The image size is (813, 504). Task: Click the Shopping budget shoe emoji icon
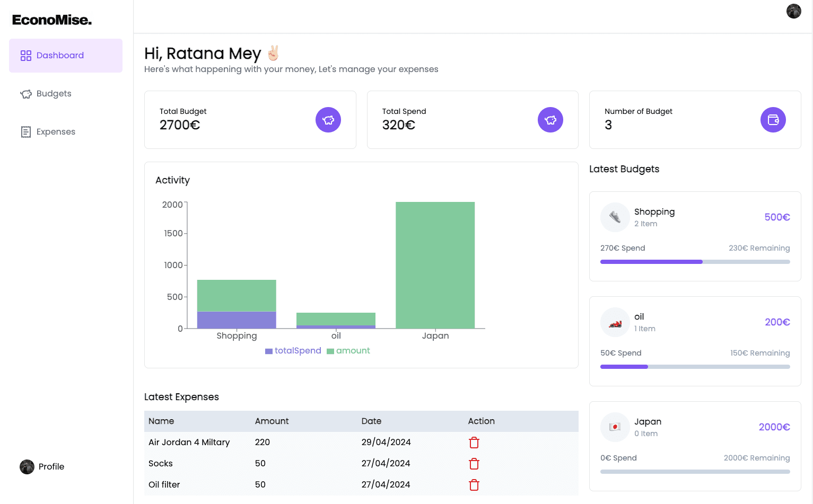coord(615,217)
